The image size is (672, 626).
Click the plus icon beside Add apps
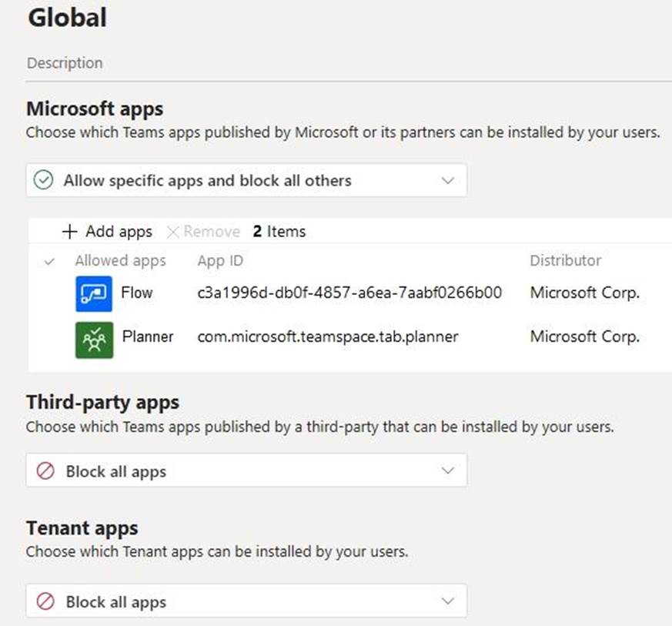pos(70,231)
